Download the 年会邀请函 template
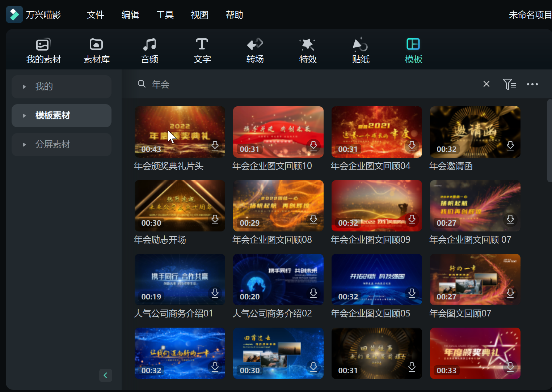552x392 pixels. click(x=510, y=146)
